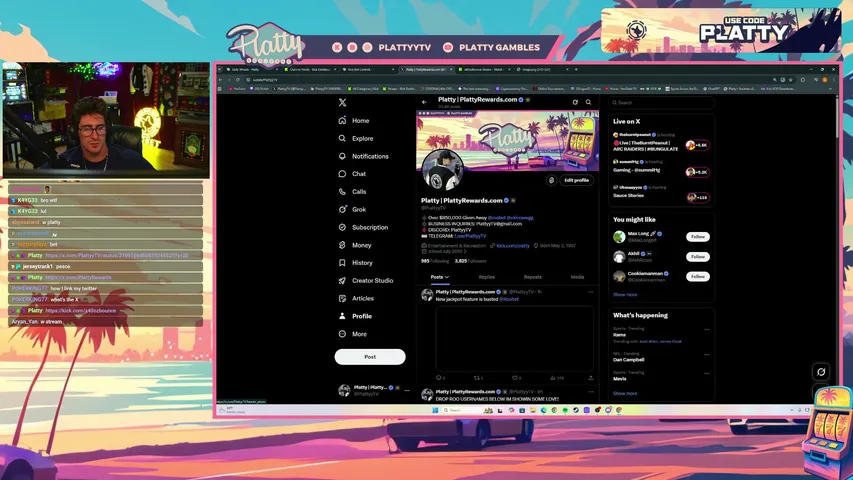
Task: Open the Money section
Action: tap(355, 245)
